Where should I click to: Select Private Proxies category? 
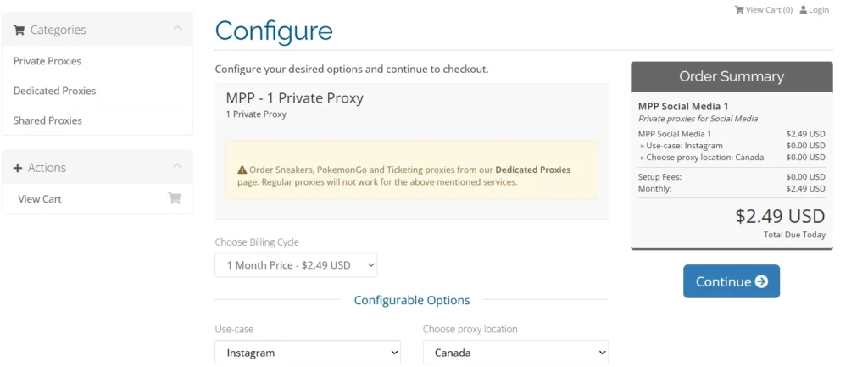47,61
